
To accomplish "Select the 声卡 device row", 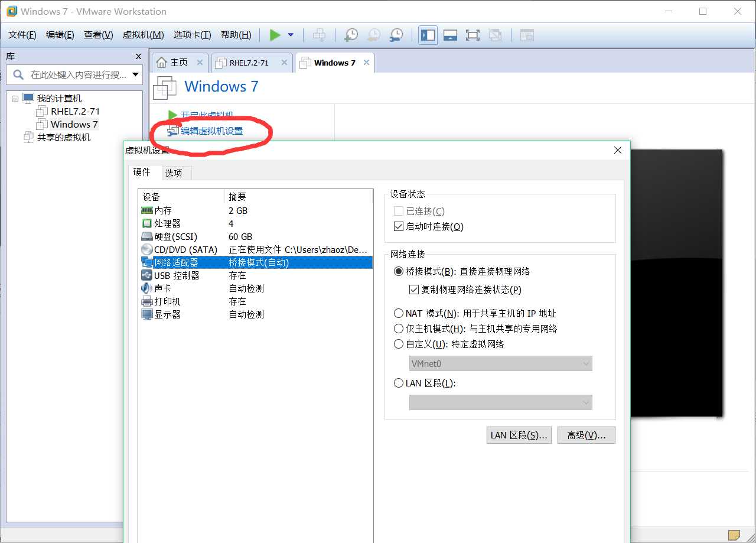I will pyautogui.click(x=255, y=288).
